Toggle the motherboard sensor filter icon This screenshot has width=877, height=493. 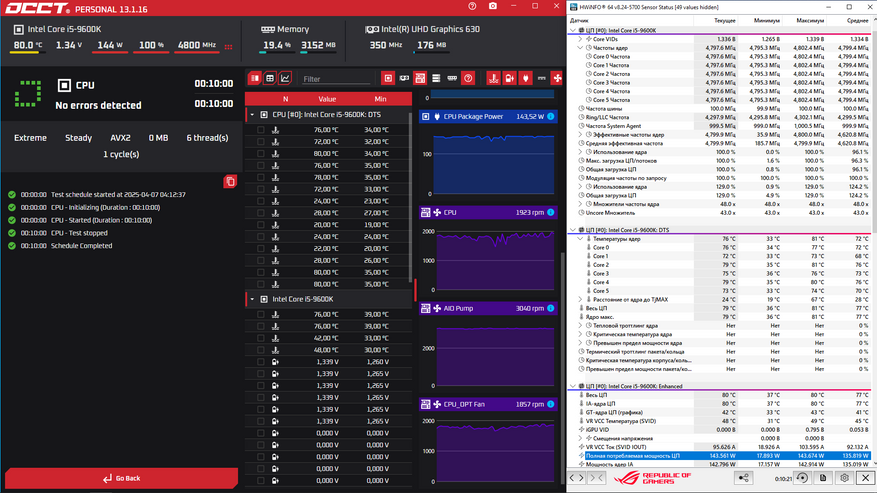point(420,78)
